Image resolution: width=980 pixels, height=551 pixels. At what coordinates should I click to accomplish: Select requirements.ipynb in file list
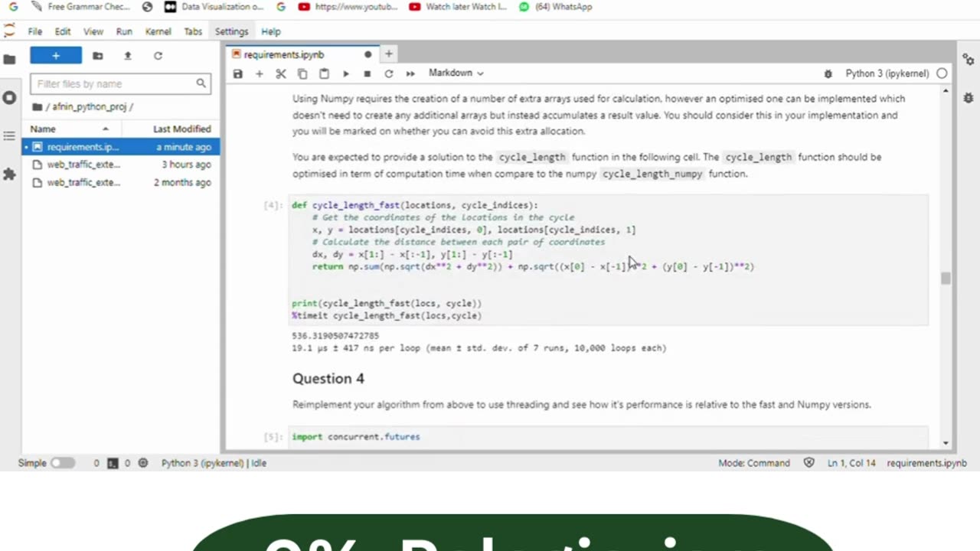click(x=121, y=147)
